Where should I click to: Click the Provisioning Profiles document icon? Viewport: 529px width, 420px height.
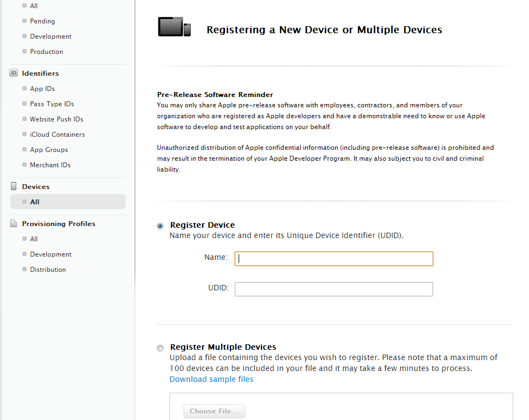coord(14,223)
